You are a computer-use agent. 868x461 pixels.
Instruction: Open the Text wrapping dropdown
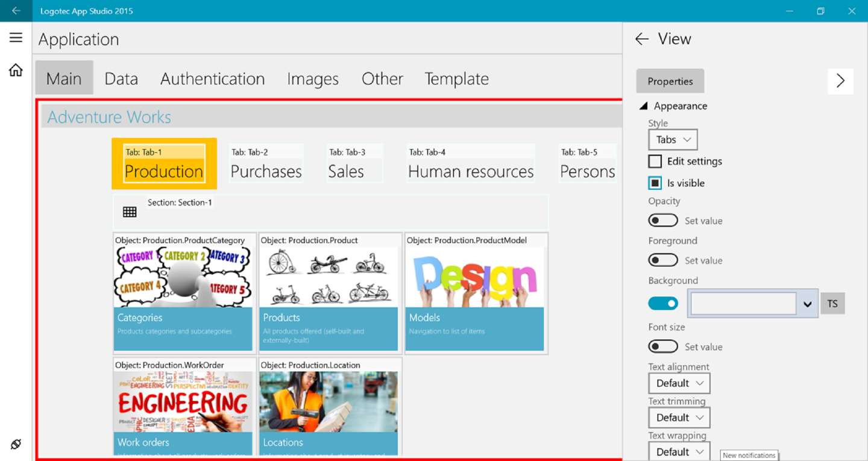point(679,452)
